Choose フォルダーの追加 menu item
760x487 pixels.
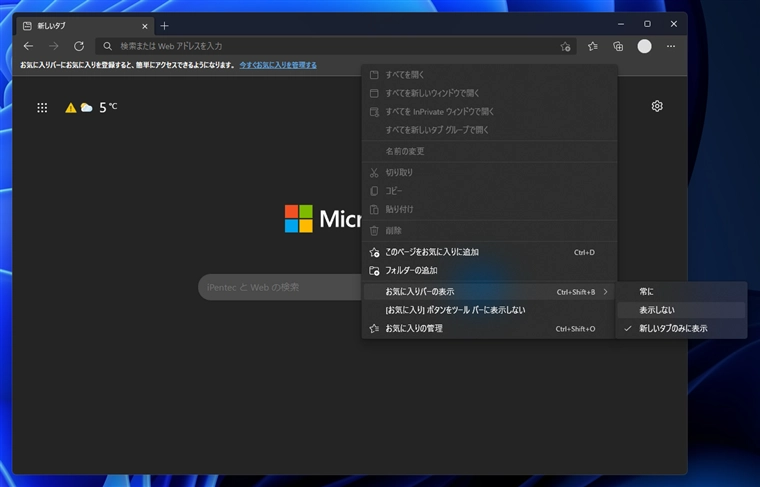point(489,270)
